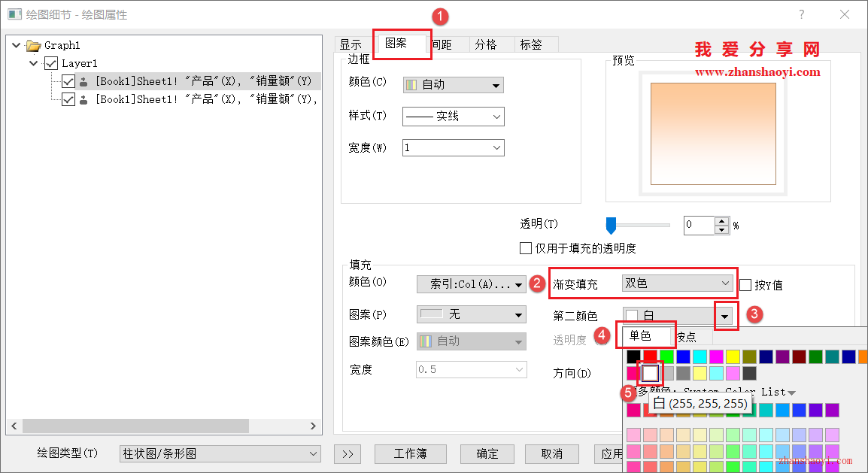Click the help question mark in title bar
Screen dimensions: 868x473
[x=801, y=14]
